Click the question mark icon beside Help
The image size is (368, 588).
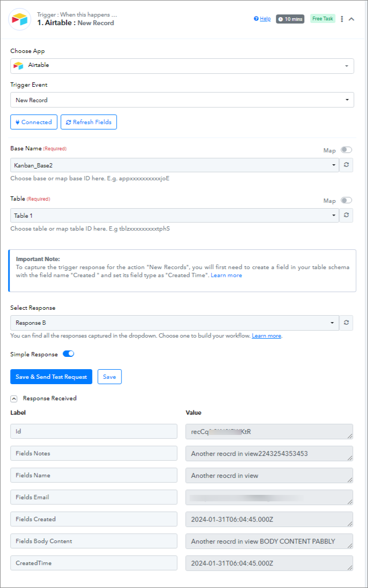pos(256,19)
